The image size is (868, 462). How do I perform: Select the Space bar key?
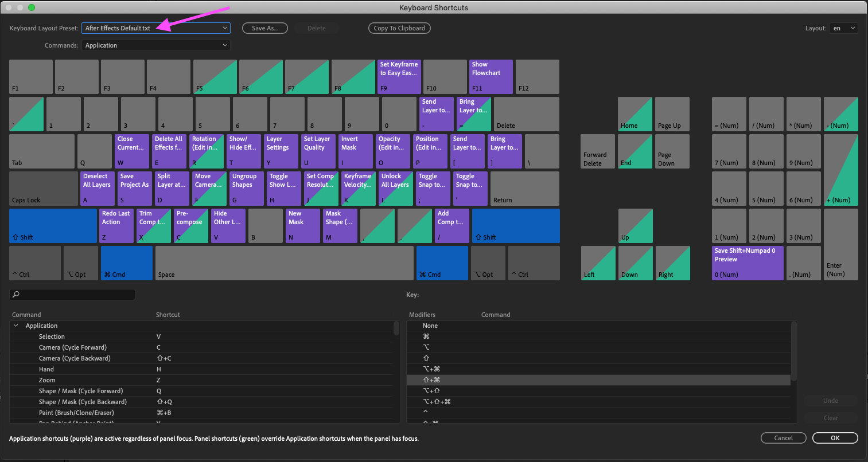click(285, 263)
